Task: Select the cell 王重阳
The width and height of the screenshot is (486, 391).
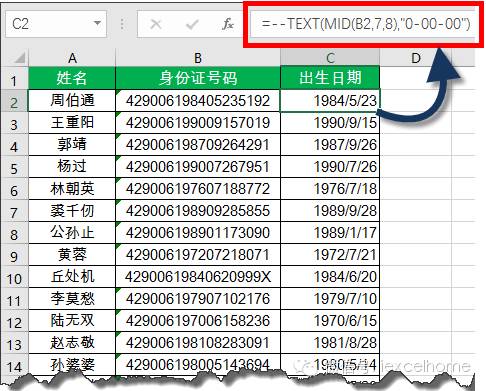Action: click(x=72, y=123)
